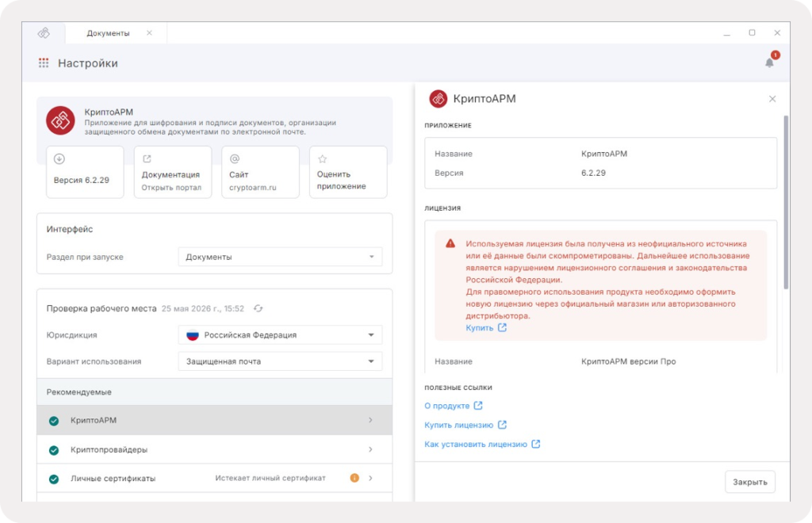Screen dimensions: 812x523
Task: Click external icon beside О продукте
Action: click(x=478, y=406)
